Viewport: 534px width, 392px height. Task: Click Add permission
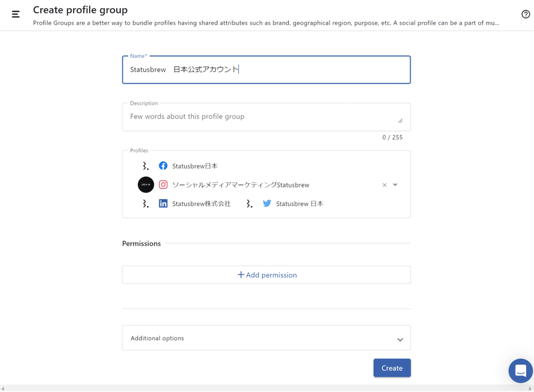pyautogui.click(x=266, y=275)
